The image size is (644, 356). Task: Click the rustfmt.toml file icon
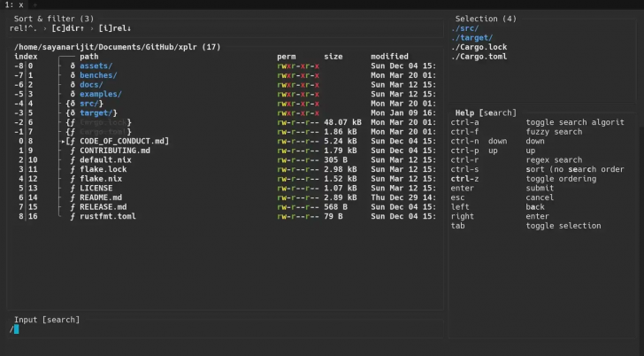point(72,216)
